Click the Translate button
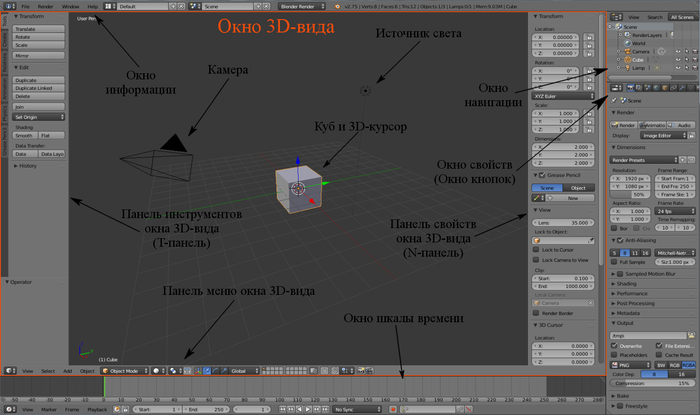 coord(38,29)
